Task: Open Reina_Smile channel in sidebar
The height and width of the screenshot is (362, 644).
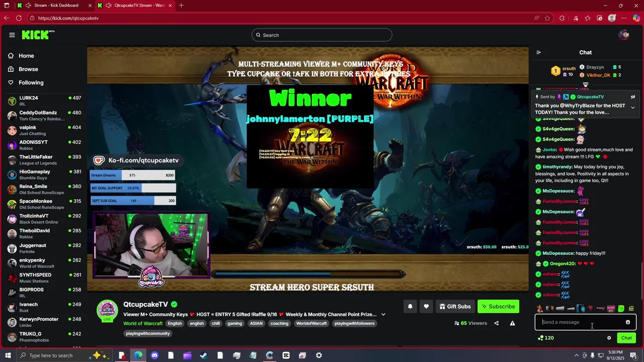Action: (x=44, y=189)
